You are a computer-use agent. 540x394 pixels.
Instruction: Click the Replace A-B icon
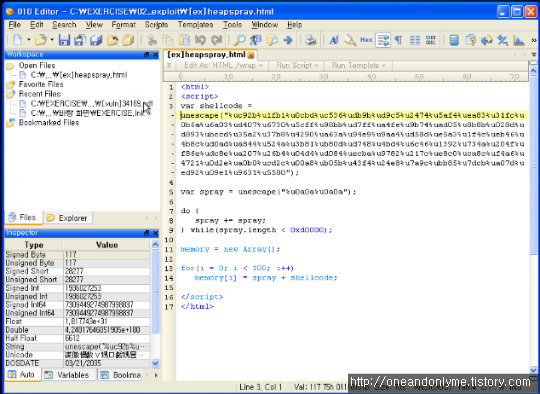click(x=256, y=40)
